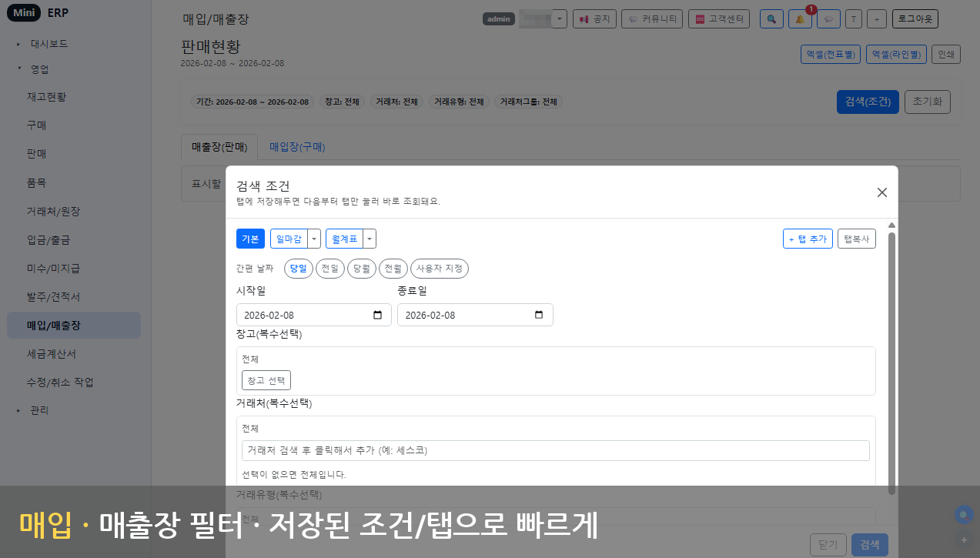Image resolution: width=980 pixels, height=558 pixels.
Task: Click the 창고: 전체 filter chip
Action: click(x=342, y=102)
